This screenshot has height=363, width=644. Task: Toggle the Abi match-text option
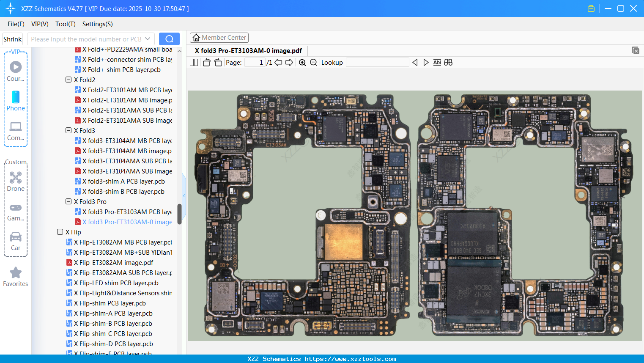437,63
